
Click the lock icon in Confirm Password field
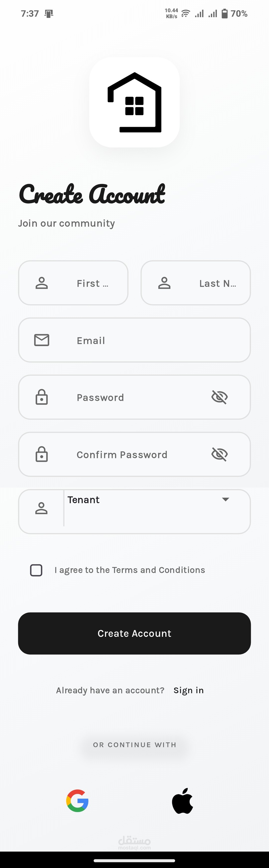[x=42, y=454]
